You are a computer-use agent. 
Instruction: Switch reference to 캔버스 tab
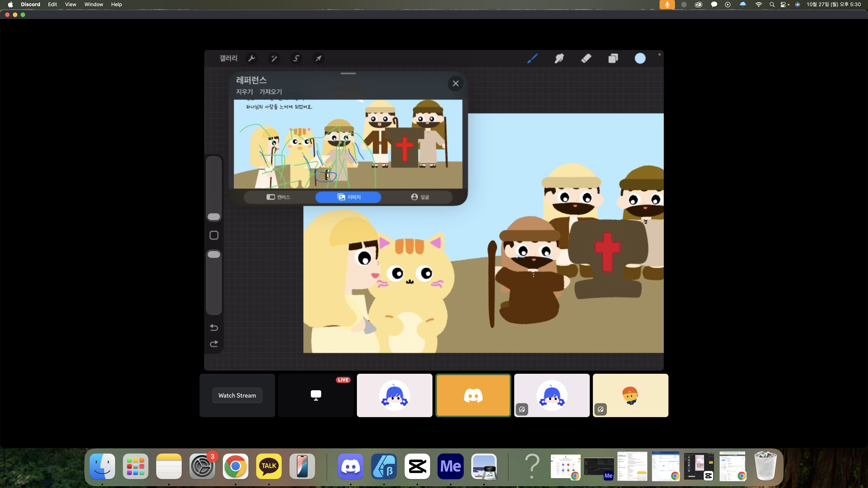coord(278,197)
